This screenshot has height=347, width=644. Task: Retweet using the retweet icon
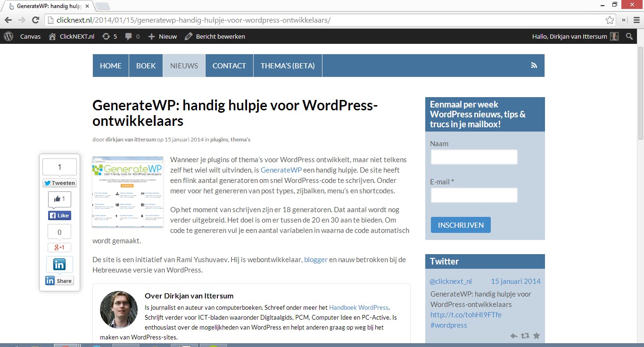[525, 336]
